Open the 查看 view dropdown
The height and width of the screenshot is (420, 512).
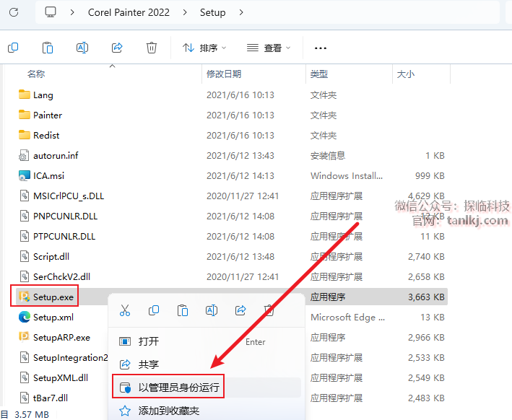click(269, 48)
